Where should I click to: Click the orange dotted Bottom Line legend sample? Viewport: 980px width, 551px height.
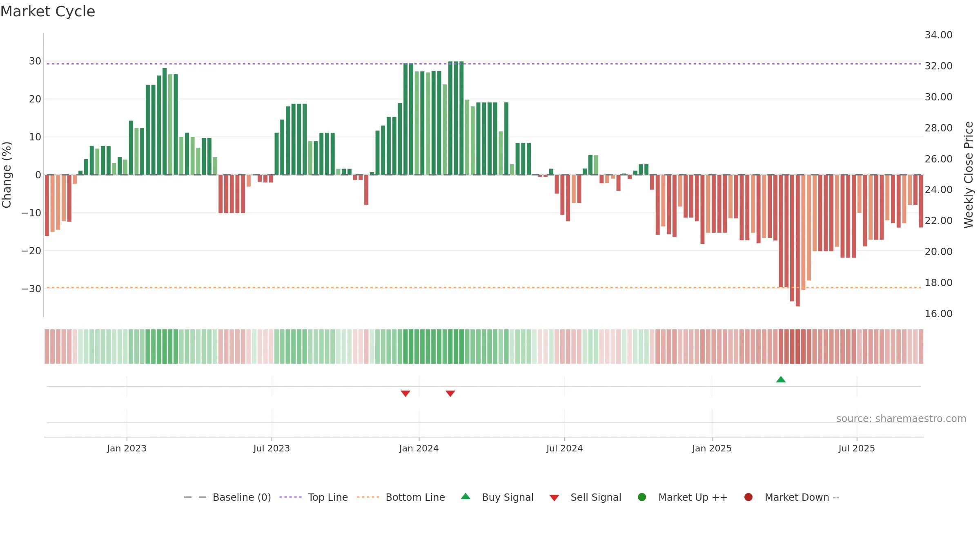click(x=368, y=497)
